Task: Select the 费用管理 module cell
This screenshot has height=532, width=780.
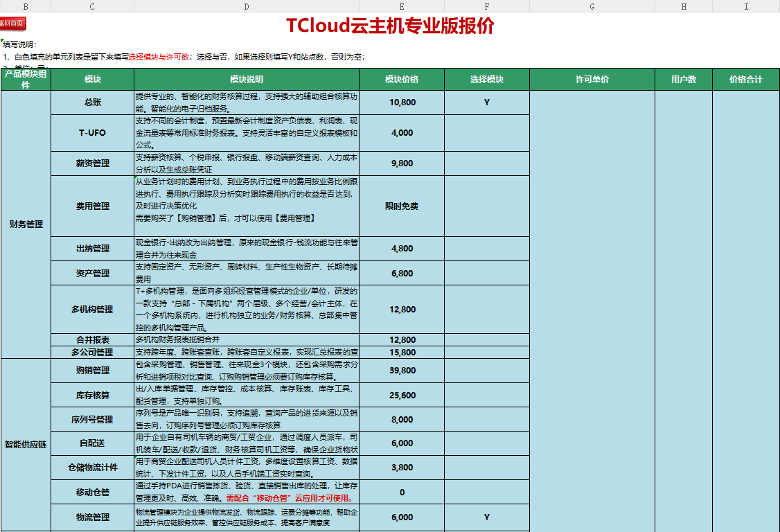Action: (93, 206)
